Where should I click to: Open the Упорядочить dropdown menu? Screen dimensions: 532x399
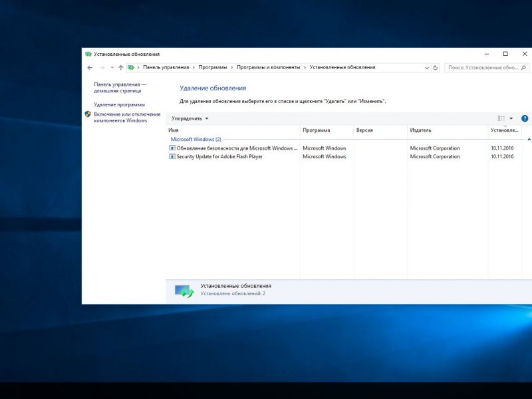pos(190,118)
